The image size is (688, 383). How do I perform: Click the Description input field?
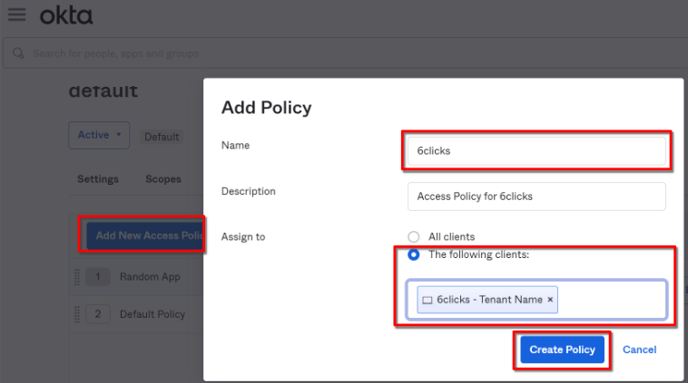536,196
